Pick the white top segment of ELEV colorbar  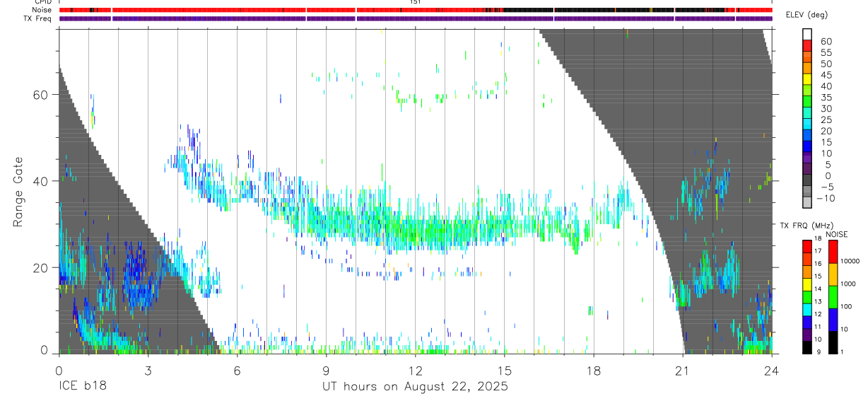807,34
